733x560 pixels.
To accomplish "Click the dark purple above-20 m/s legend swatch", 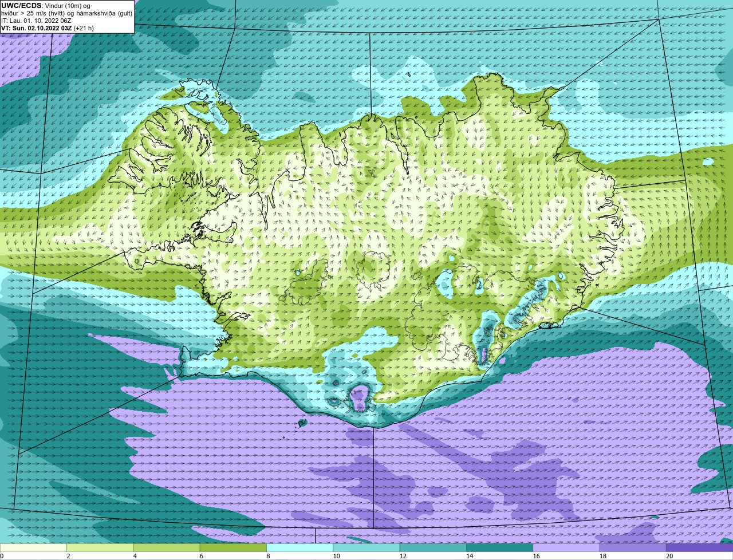I will (x=700, y=548).
